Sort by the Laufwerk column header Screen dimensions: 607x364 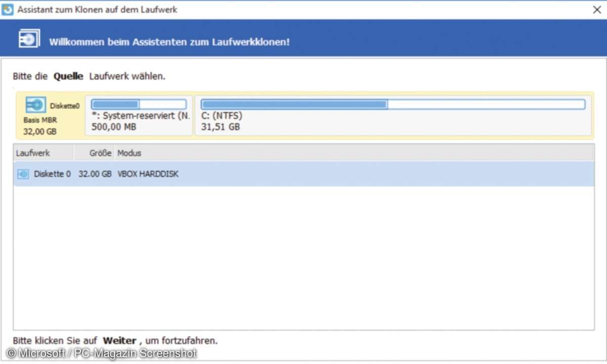click(44, 153)
